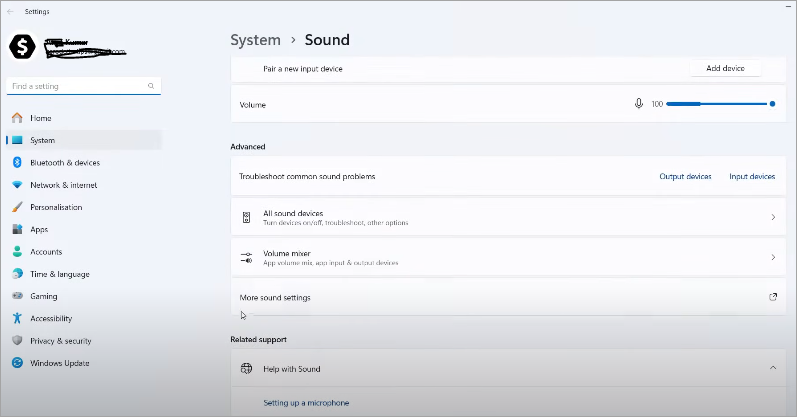Click the Apps icon in sidebar
The height and width of the screenshot is (417, 797).
[17, 229]
